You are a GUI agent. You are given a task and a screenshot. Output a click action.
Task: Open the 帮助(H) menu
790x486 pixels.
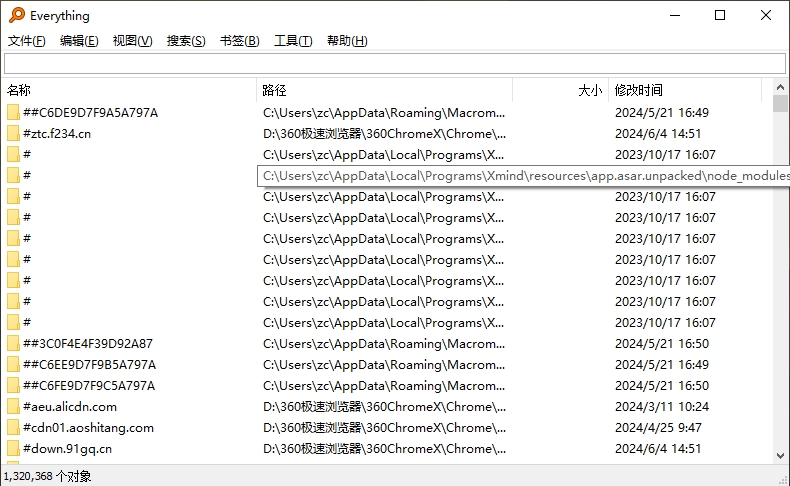347,41
